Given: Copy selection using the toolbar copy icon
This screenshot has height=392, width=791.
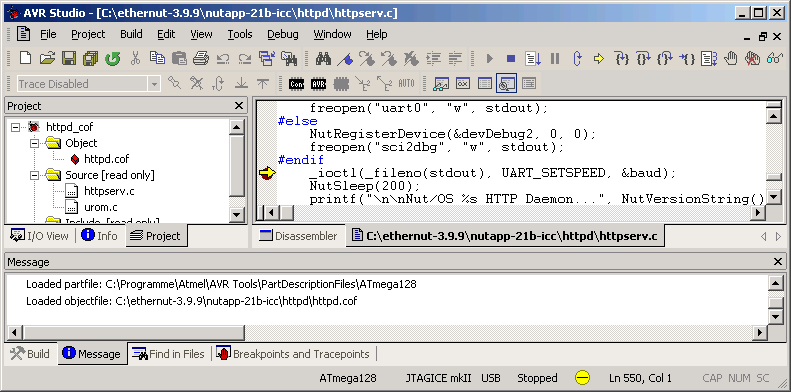Looking at the screenshot, I should pos(157,59).
